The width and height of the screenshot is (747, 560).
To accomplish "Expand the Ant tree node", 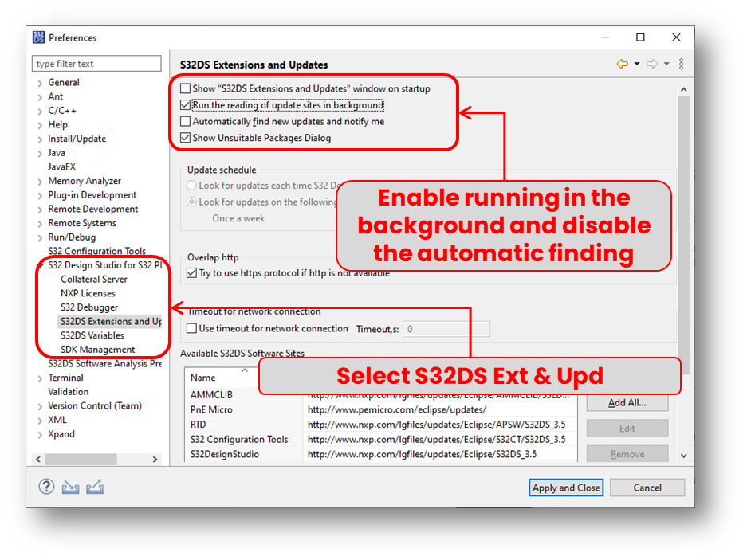I will 40,96.
